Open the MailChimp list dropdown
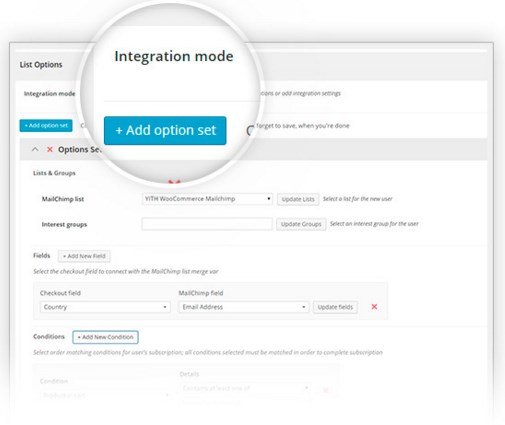The width and height of the screenshot is (505, 425). (207, 199)
